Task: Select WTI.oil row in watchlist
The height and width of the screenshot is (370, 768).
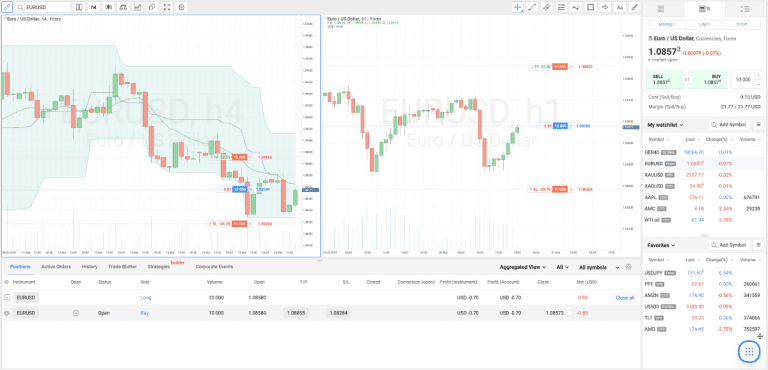Action: point(704,220)
